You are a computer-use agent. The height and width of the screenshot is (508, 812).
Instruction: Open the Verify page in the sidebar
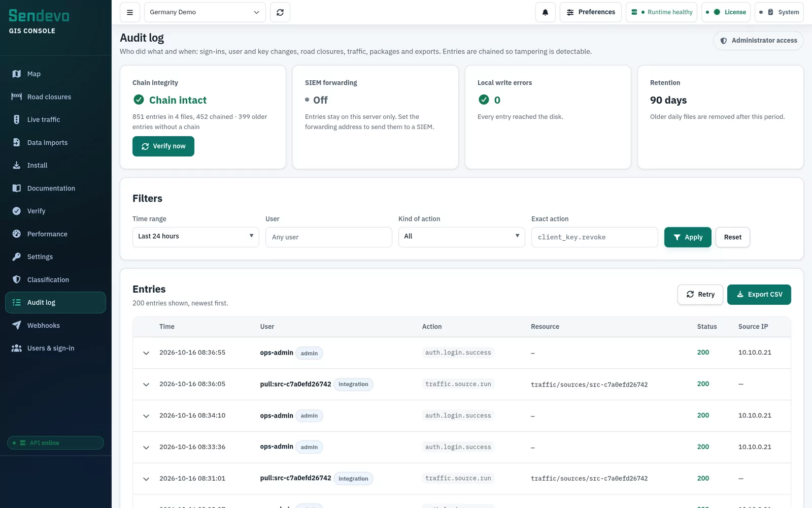[55, 211]
